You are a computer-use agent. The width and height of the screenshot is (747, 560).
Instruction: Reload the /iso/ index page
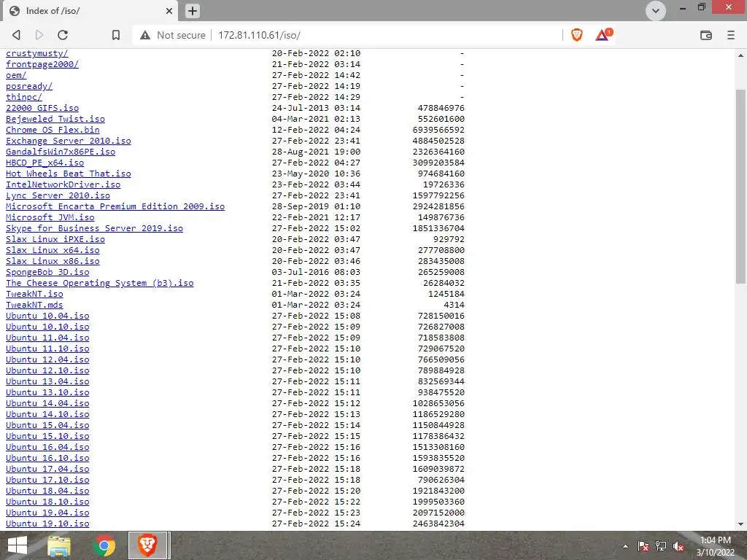tap(63, 35)
